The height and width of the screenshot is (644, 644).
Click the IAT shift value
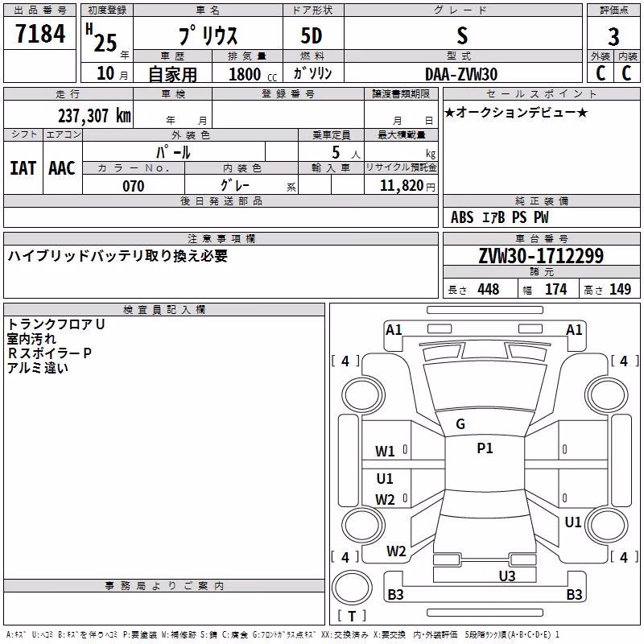click(23, 168)
